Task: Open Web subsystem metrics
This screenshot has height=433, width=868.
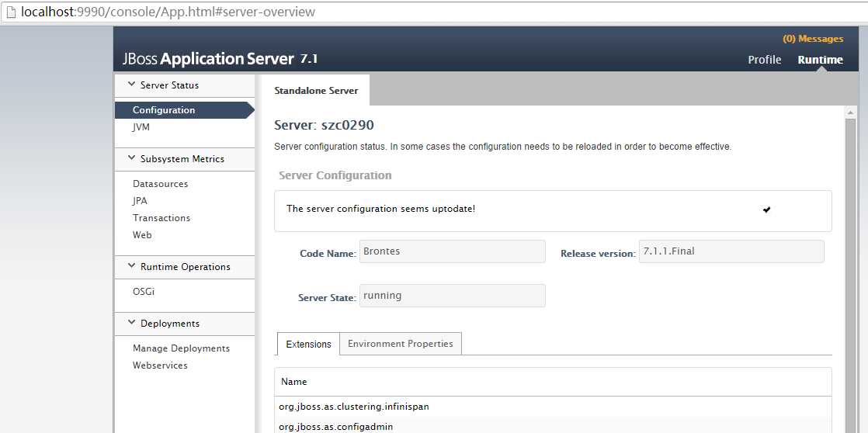Action: (x=142, y=235)
